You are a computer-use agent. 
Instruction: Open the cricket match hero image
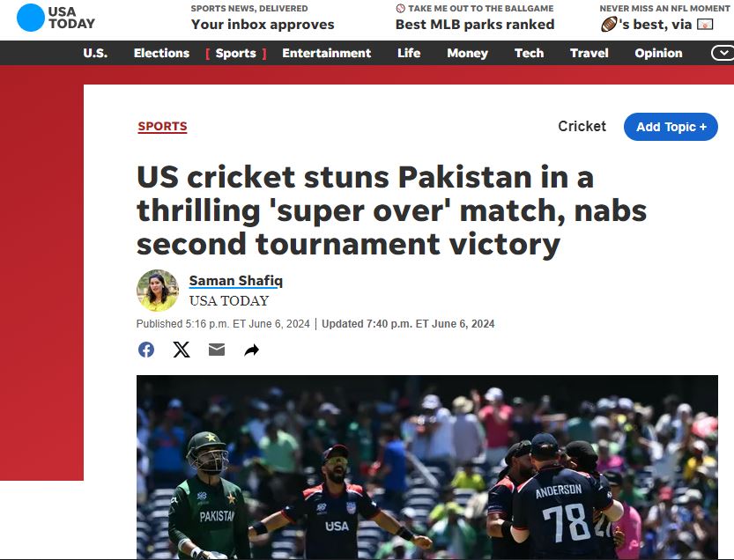pyautogui.click(x=426, y=467)
